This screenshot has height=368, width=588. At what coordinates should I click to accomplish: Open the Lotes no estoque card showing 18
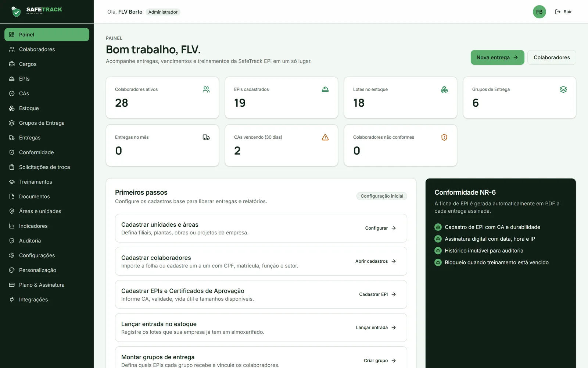click(x=401, y=98)
